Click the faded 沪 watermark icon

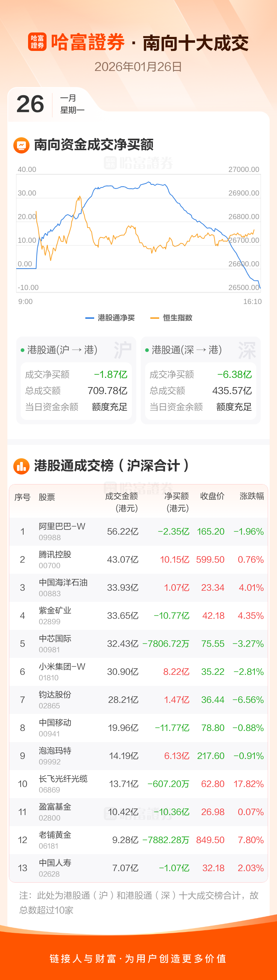(x=122, y=350)
